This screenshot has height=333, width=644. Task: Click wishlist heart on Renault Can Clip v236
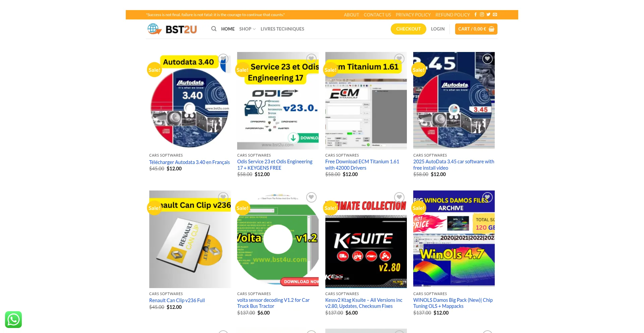click(x=223, y=197)
